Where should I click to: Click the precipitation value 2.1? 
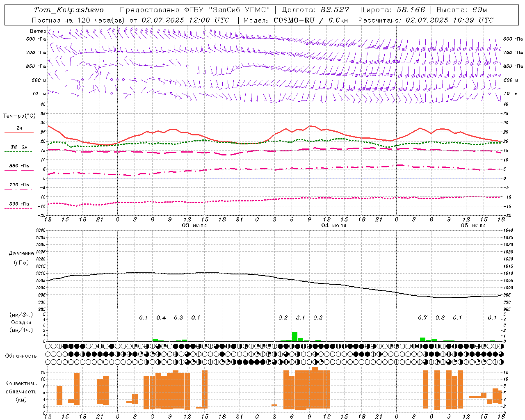(x=301, y=317)
